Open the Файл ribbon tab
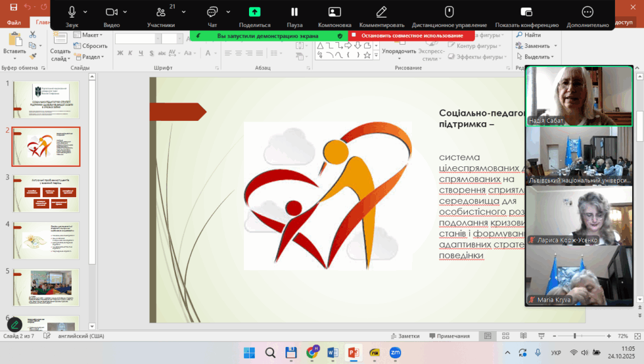644x364 pixels. pyautogui.click(x=14, y=22)
